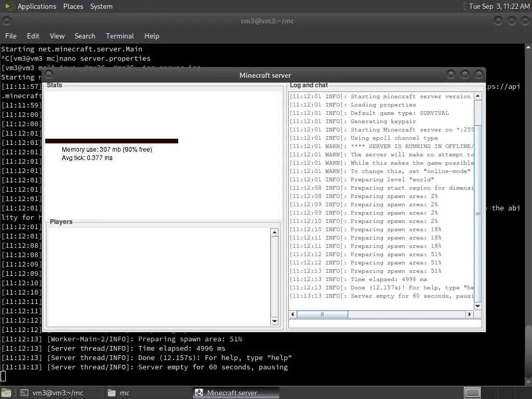
Task: Click the log line Done (12.157s)
Action: coord(381,287)
